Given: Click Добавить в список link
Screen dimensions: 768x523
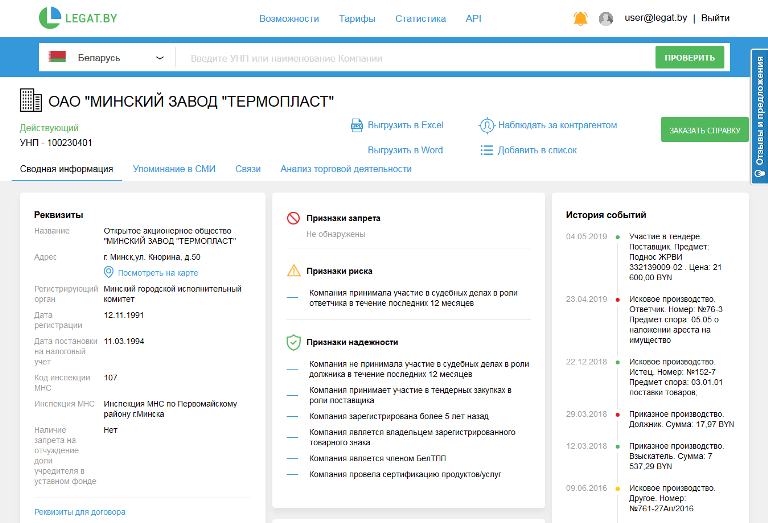Looking at the screenshot, I should [x=537, y=150].
